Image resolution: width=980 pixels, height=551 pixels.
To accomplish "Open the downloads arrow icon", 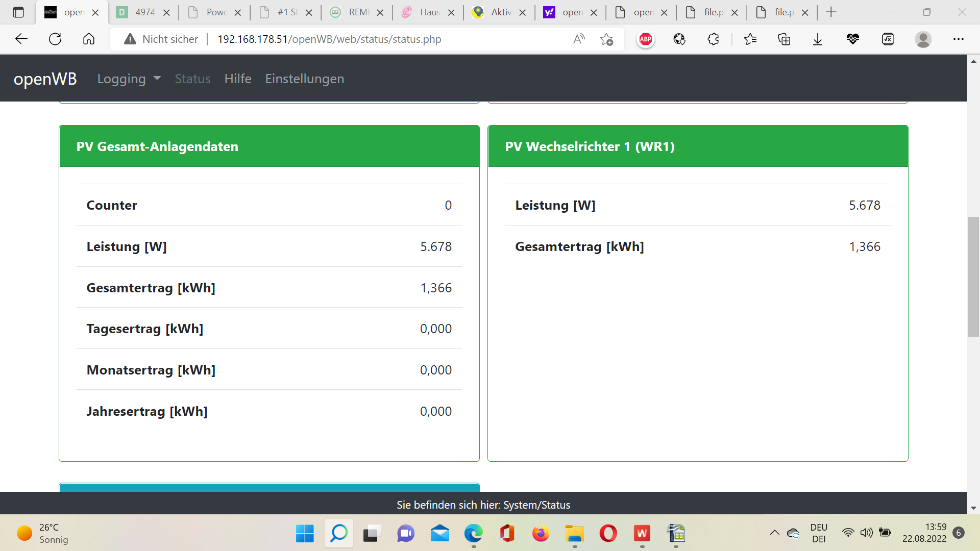I will pos(818,39).
